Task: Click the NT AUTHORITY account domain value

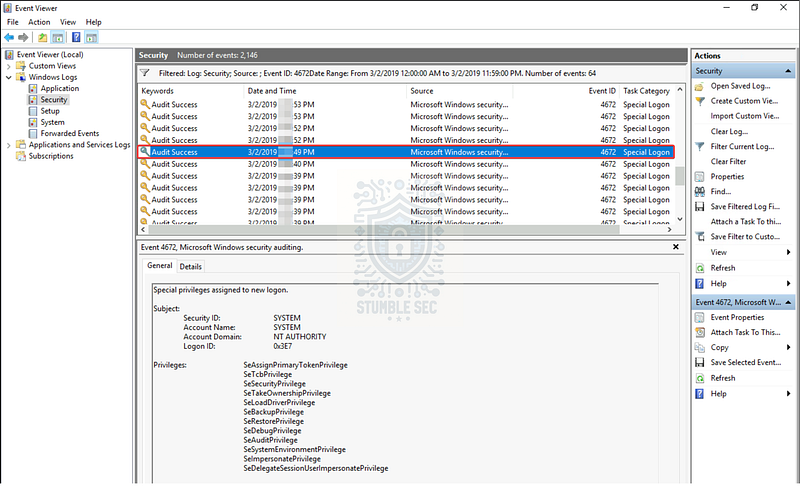Action: (299, 337)
